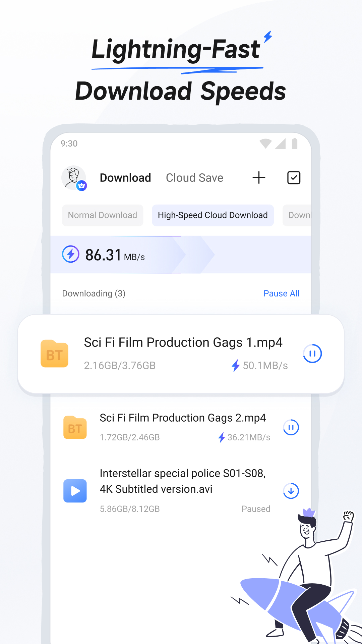Tap the battery status bar icon

point(295,144)
